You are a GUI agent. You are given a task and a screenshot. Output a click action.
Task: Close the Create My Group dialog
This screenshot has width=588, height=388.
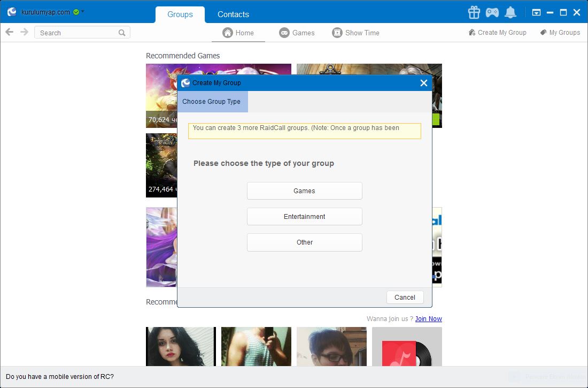(x=424, y=83)
